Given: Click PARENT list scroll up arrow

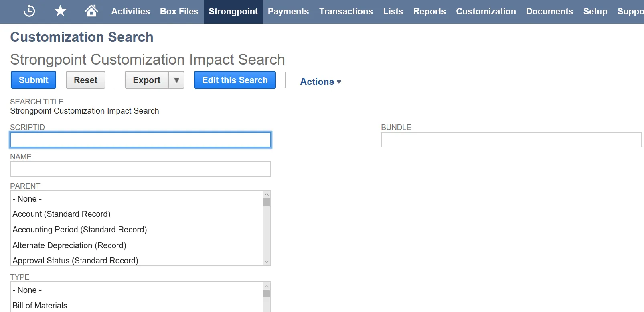Looking at the screenshot, I should tap(267, 194).
